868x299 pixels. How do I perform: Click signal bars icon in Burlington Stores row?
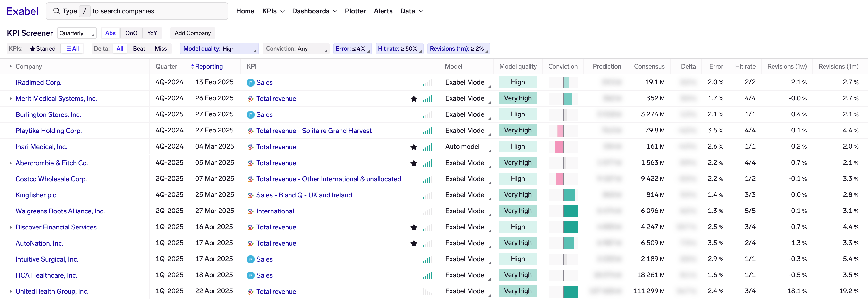pyautogui.click(x=427, y=115)
